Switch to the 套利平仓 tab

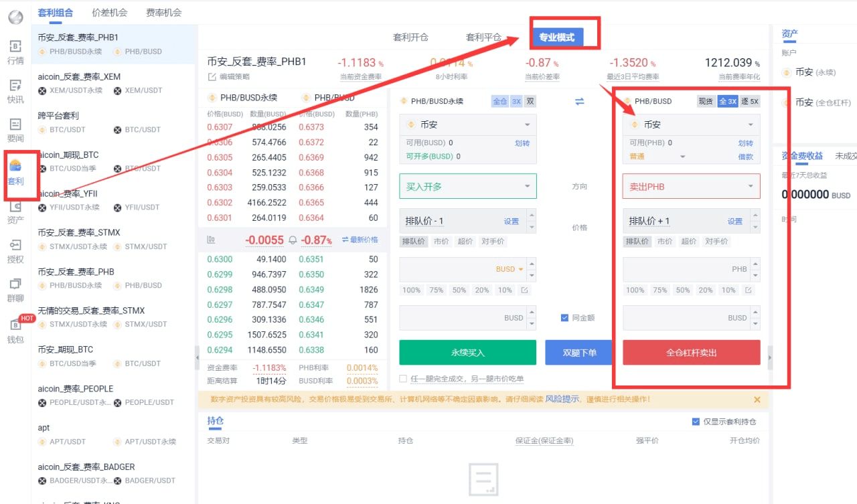coord(483,37)
